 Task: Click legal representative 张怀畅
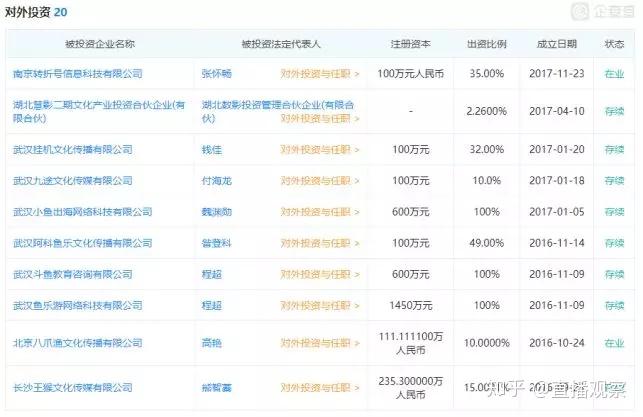pyautogui.click(x=217, y=73)
